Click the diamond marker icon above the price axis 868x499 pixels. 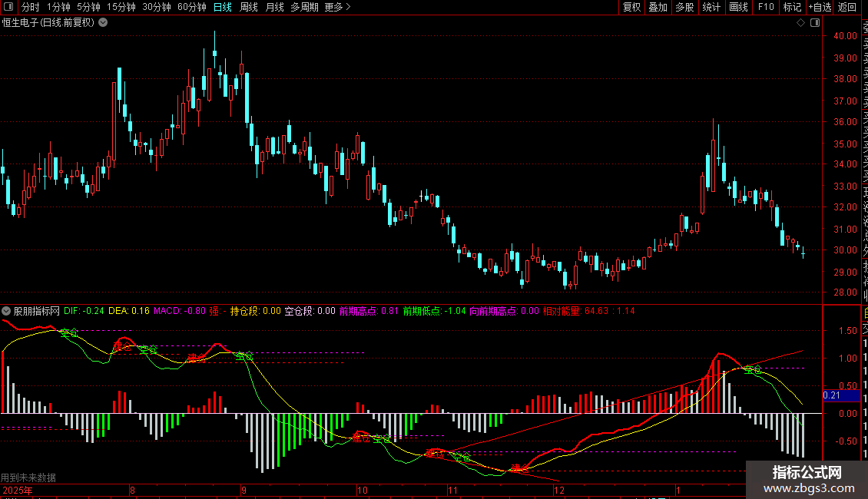tap(800, 23)
